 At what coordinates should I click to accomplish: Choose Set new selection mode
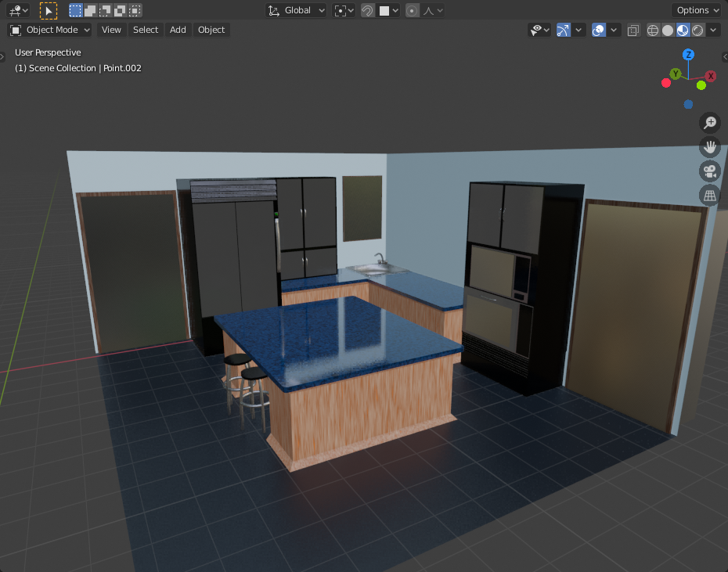click(x=75, y=10)
